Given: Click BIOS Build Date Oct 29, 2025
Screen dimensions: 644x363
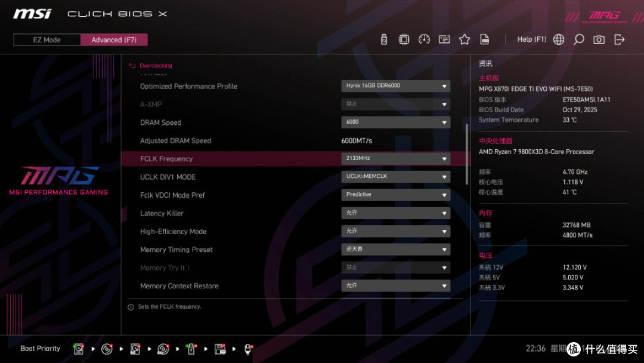Looking at the screenshot, I should click(x=580, y=110).
